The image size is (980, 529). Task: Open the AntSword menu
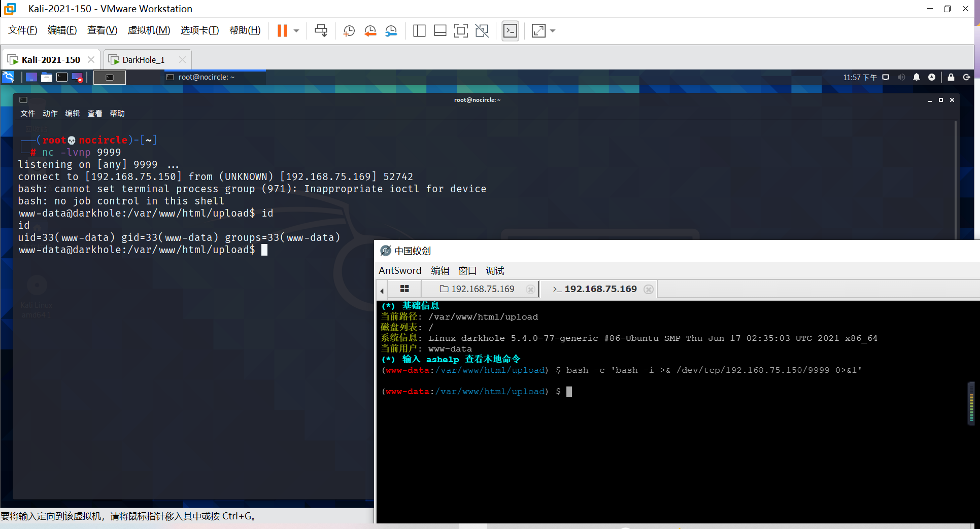coord(400,270)
